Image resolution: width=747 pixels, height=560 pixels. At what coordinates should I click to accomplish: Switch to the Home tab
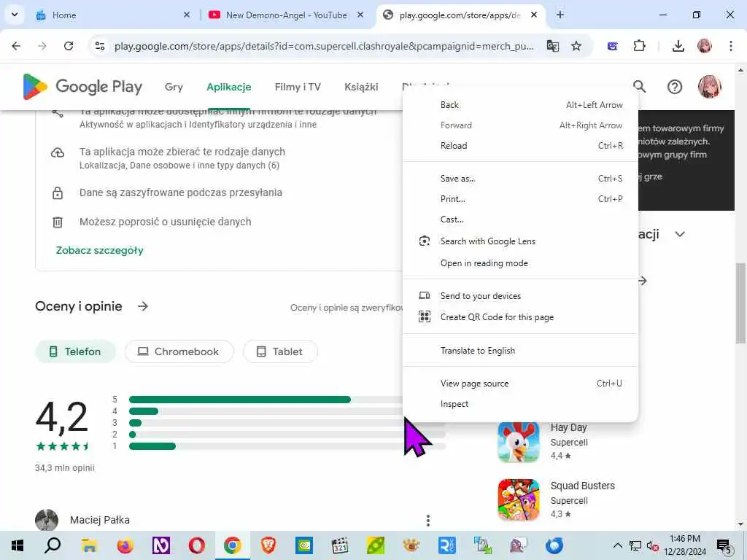(x=113, y=15)
